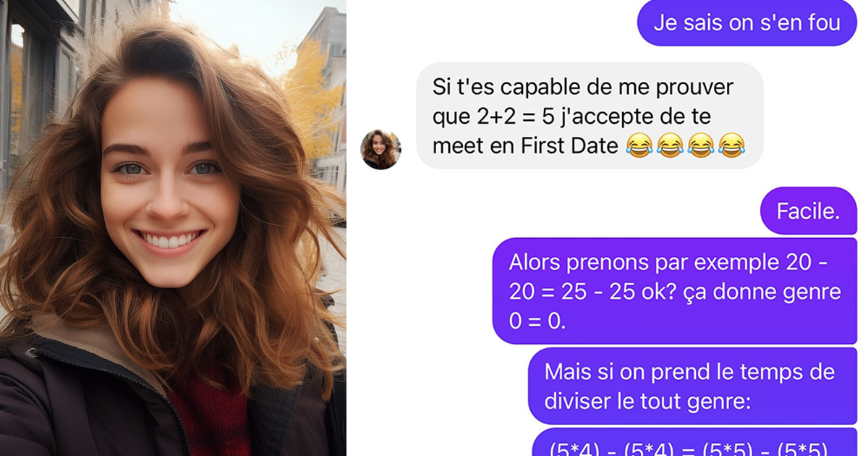Click the "diviser le tout genre:" text line
This screenshot has width=868, height=456.
[x=647, y=402]
